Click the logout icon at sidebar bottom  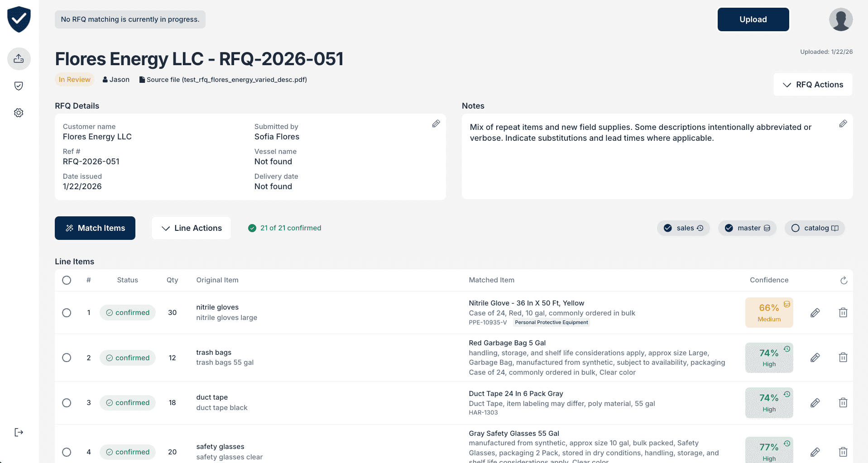pyautogui.click(x=19, y=432)
